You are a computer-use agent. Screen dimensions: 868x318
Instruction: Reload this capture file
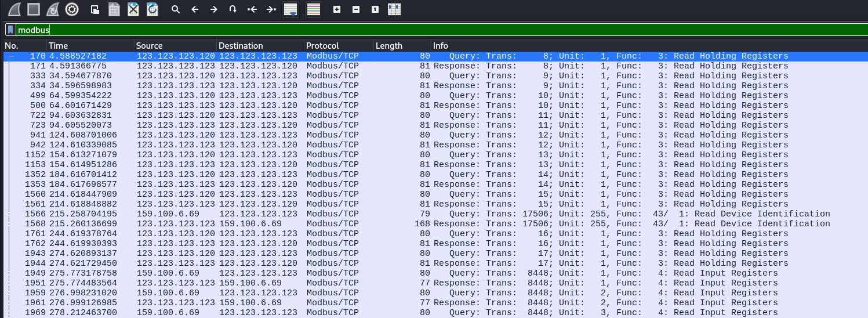(x=152, y=9)
